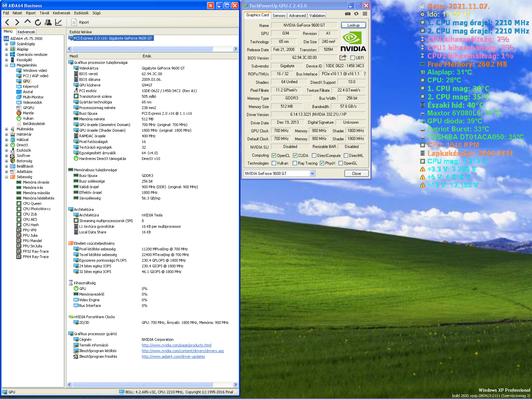The height and width of the screenshot is (399, 532).
Task: Take a GPU-Z screenshot with camera icon
Action: tap(347, 14)
